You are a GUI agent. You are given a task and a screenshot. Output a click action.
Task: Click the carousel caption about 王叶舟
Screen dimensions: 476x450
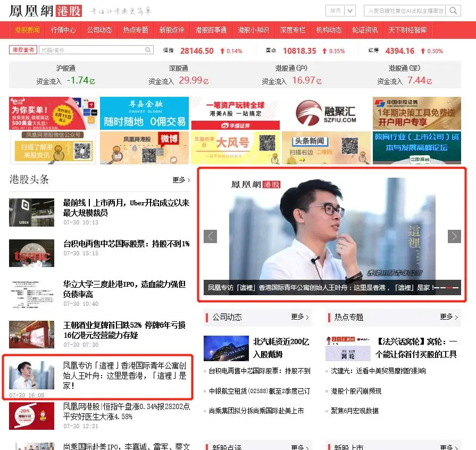[x=320, y=288]
